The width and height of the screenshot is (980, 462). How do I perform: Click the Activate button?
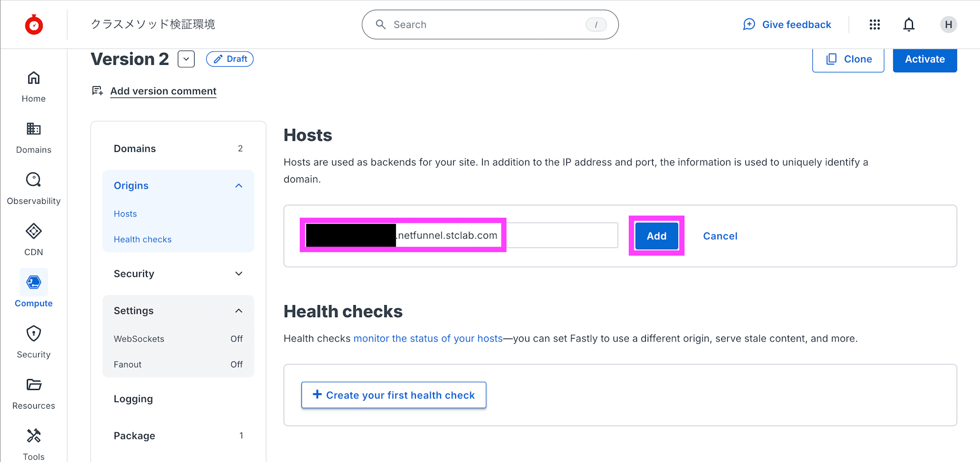(x=924, y=59)
